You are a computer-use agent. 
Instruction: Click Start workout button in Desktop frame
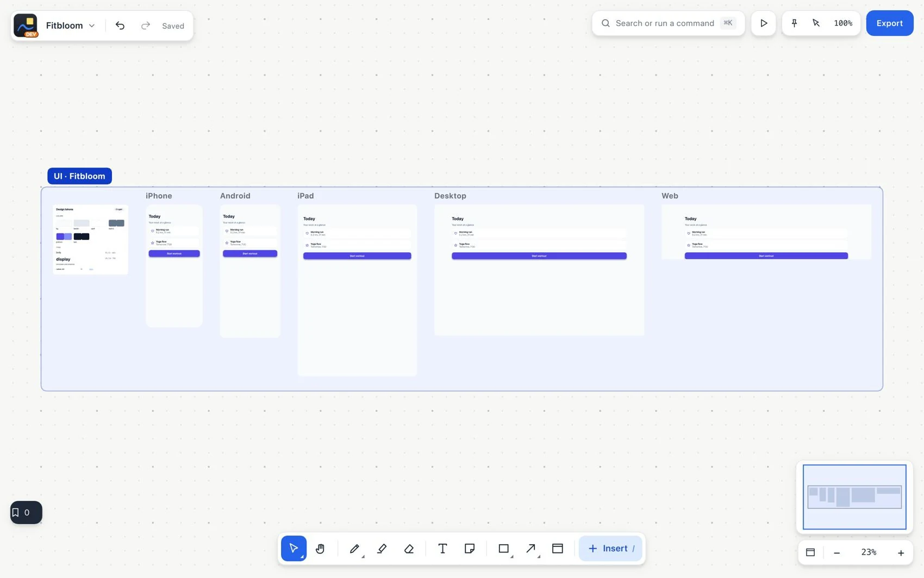point(539,256)
